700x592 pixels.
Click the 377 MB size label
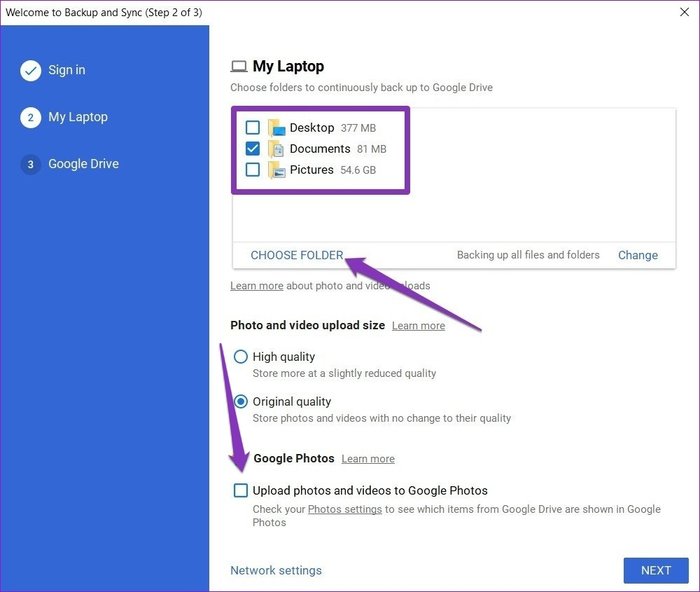point(358,129)
